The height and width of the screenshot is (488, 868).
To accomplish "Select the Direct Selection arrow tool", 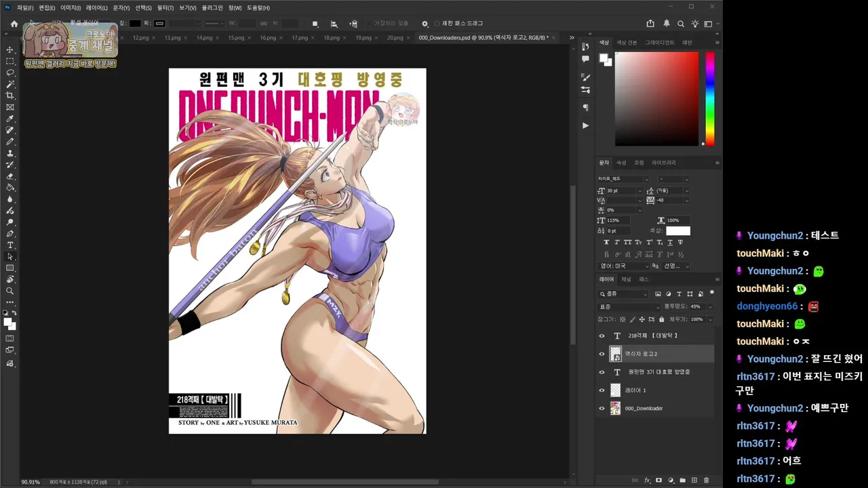I will (x=10, y=257).
